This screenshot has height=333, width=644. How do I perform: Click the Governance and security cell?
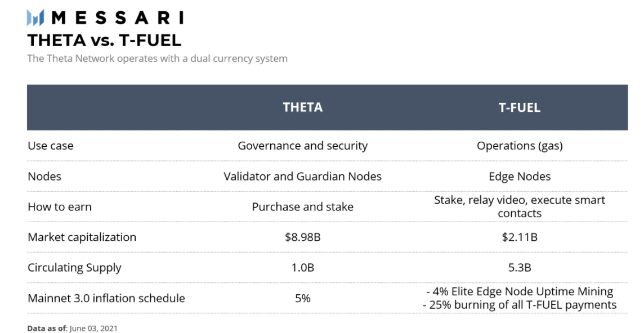click(x=303, y=146)
